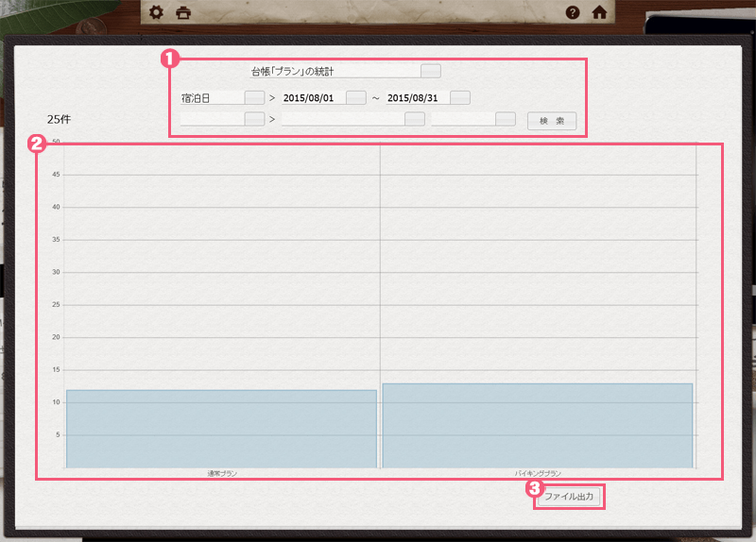The image size is (756, 542).
Task: Expand the empty second-row field selector
Action: (254, 119)
